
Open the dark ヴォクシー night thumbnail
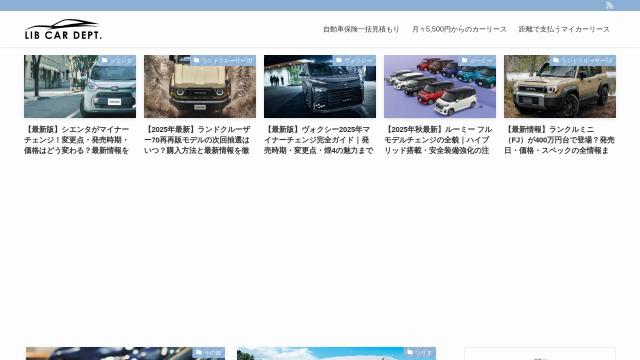pos(320,87)
